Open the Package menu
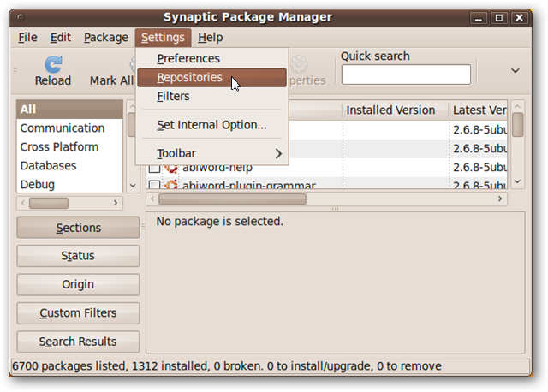 coord(106,38)
